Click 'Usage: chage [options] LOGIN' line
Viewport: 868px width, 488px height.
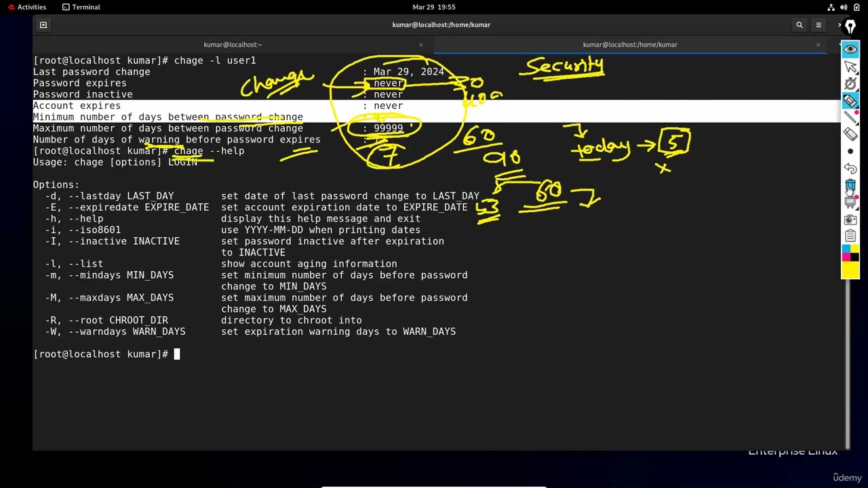(115, 162)
